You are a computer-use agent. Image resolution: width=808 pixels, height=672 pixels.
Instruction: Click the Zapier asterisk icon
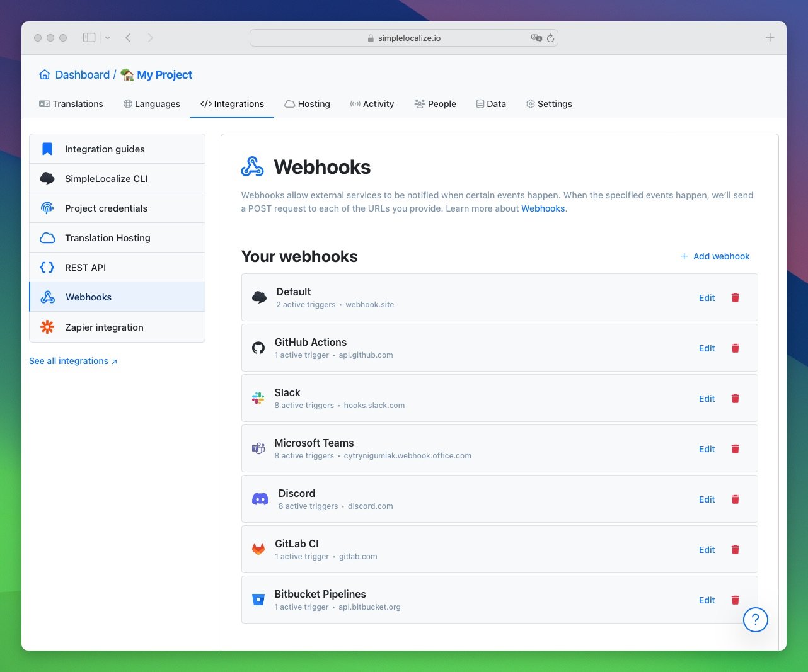pos(47,327)
